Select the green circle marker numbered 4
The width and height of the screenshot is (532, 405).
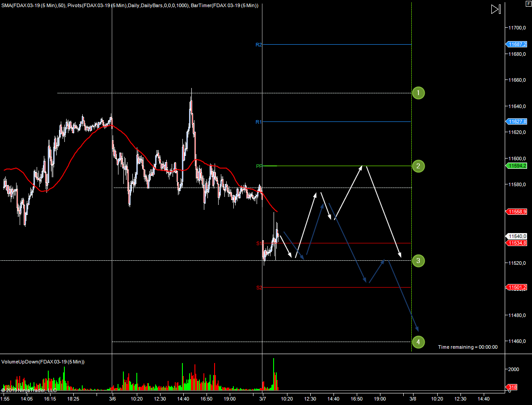point(418,342)
